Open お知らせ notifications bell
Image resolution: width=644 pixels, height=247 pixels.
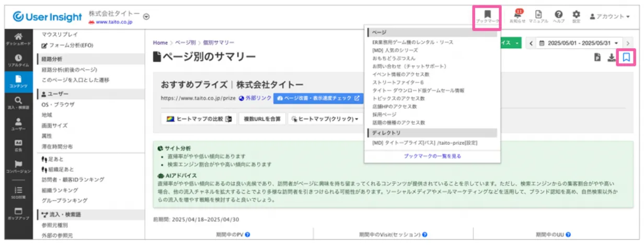[x=517, y=17]
